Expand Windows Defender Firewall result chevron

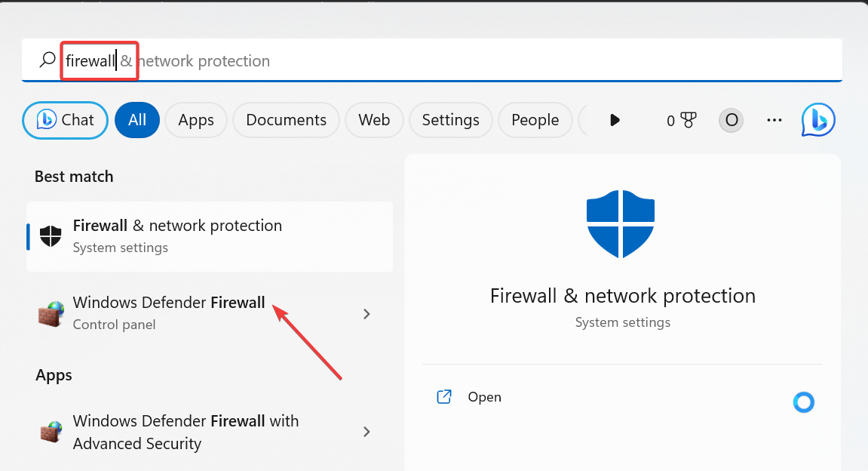(367, 314)
